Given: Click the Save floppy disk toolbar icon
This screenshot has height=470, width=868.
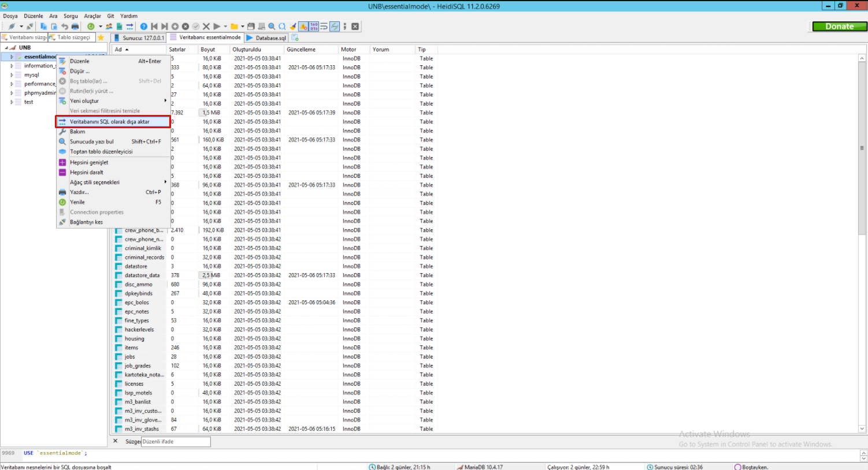Looking at the screenshot, I should pyautogui.click(x=251, y=27).
